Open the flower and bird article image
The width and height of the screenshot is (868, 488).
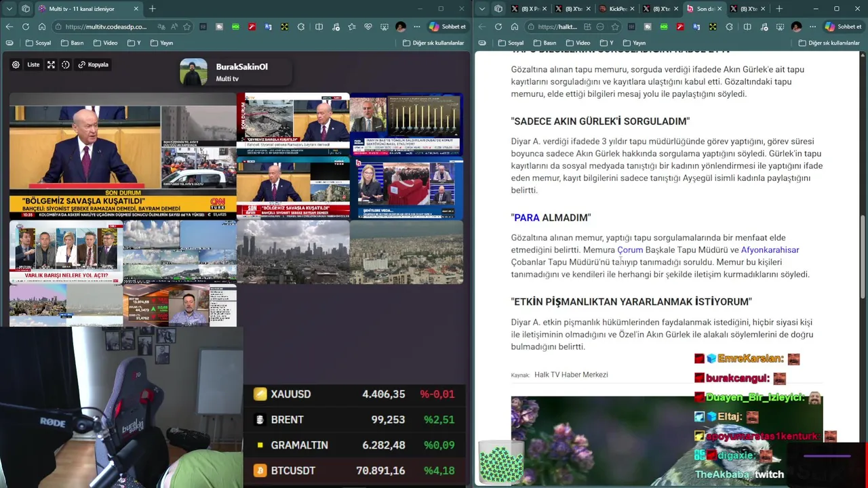[x=667, y=441]
